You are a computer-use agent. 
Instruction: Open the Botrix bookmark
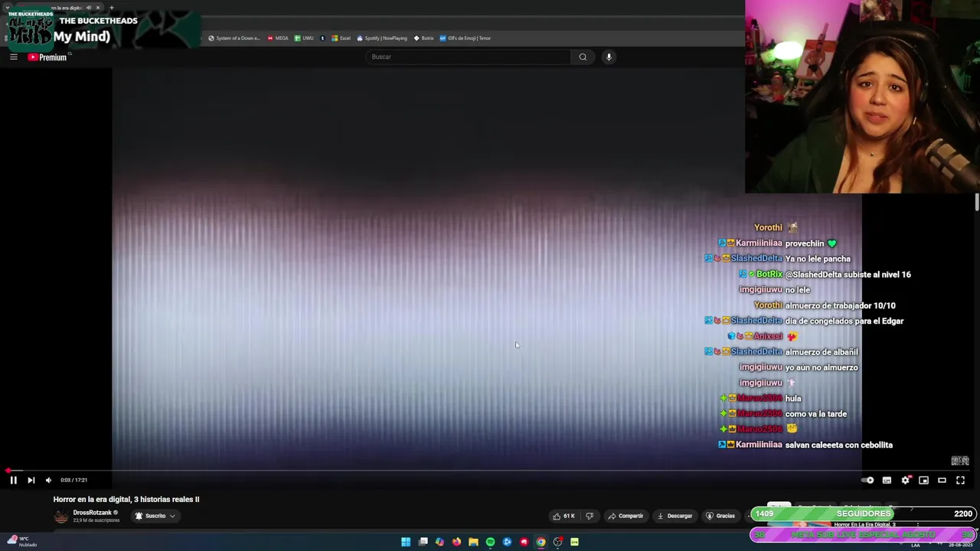[x=423, y=38]
